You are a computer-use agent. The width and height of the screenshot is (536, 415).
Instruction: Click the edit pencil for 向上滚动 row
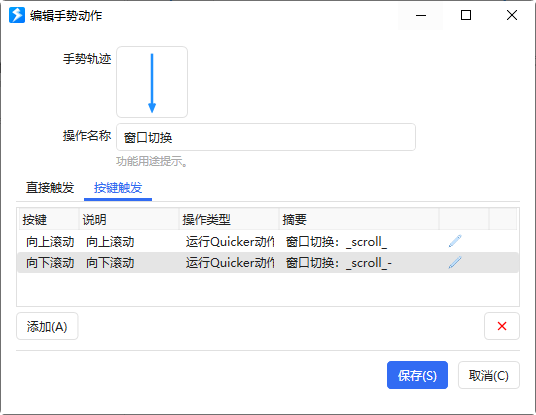click(455, 241)
